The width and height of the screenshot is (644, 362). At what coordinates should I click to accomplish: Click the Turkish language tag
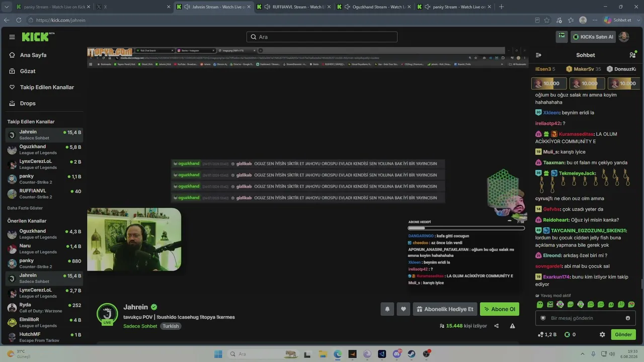(171, 326)
